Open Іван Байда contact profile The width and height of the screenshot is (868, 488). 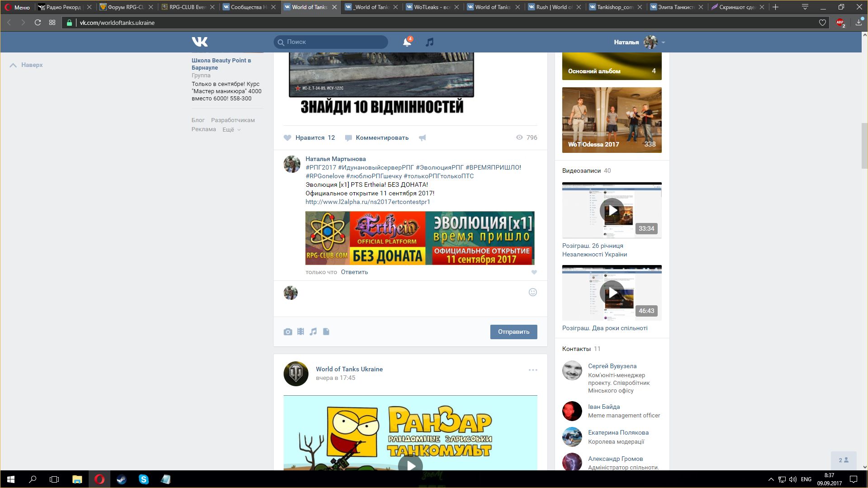tap(604, 407)
